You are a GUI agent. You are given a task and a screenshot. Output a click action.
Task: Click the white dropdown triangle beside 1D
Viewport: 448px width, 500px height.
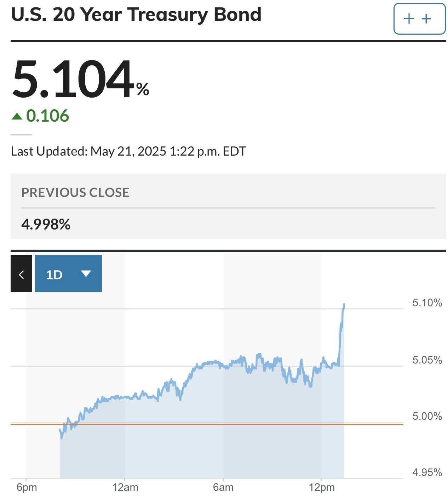click(86, 273)
